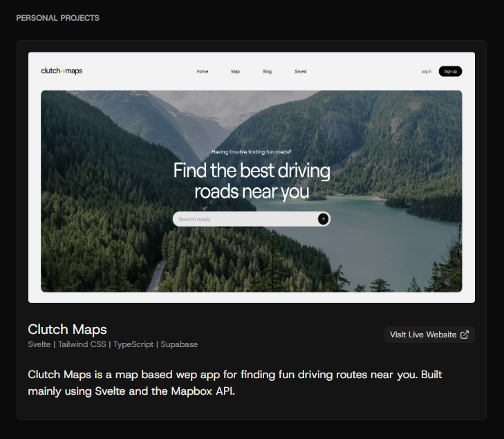Viewport: 504px width, 439px height.
Task: Click the Clutch Maps project title
Action: (67, 329)
